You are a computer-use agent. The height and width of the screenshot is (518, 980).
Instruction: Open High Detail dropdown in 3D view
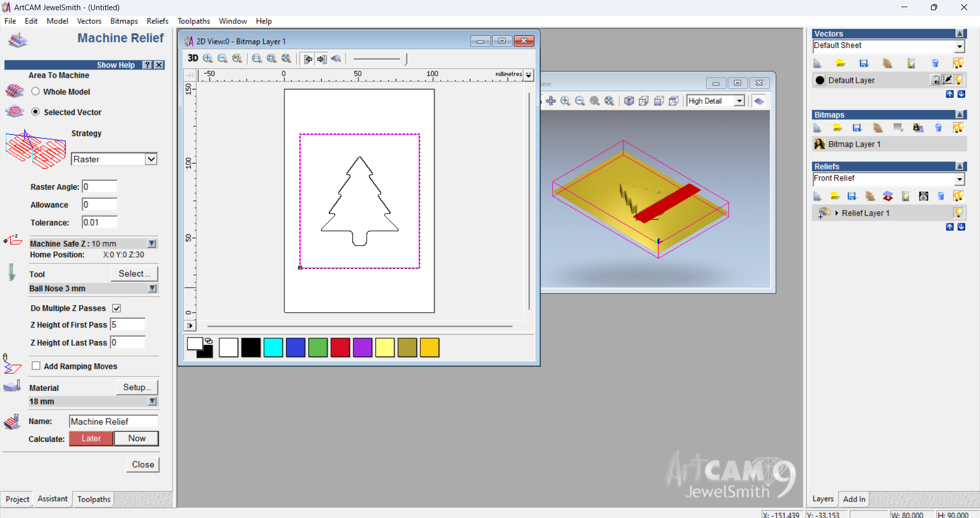click(x=739, y=101)
